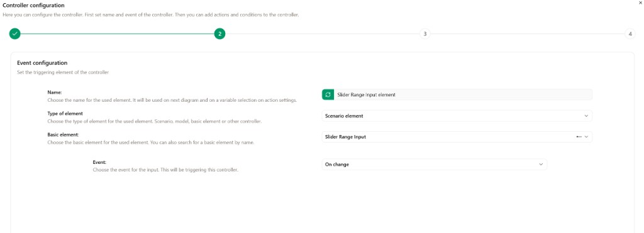Viewport: 644px width, 233px height.
Task: Open the Event On change dropdown
Action: [434, 164]
